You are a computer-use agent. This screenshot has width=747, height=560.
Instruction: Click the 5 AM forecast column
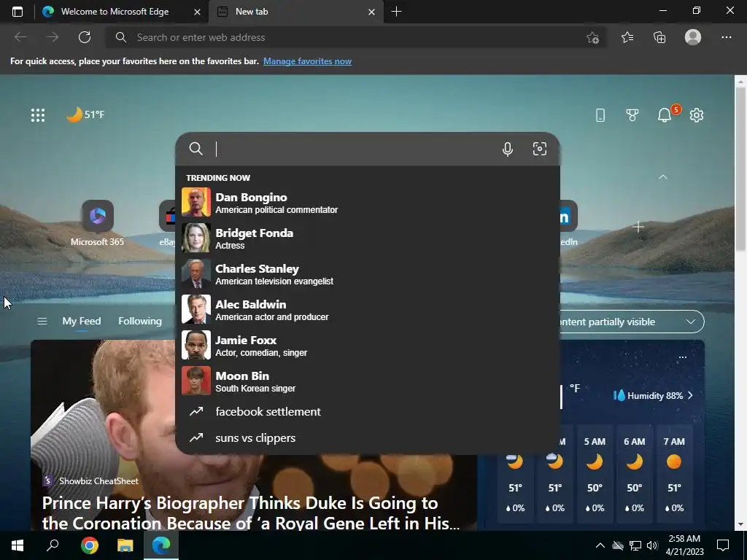click(595, 474)
